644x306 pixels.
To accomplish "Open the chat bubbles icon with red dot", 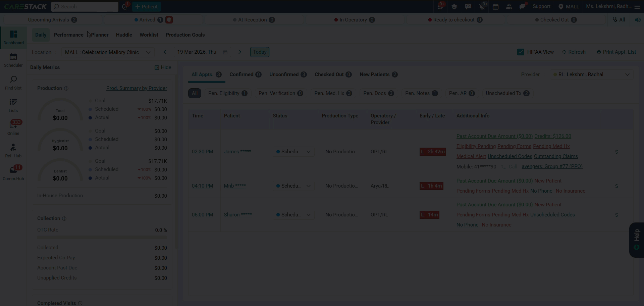I will pos(523,6).
